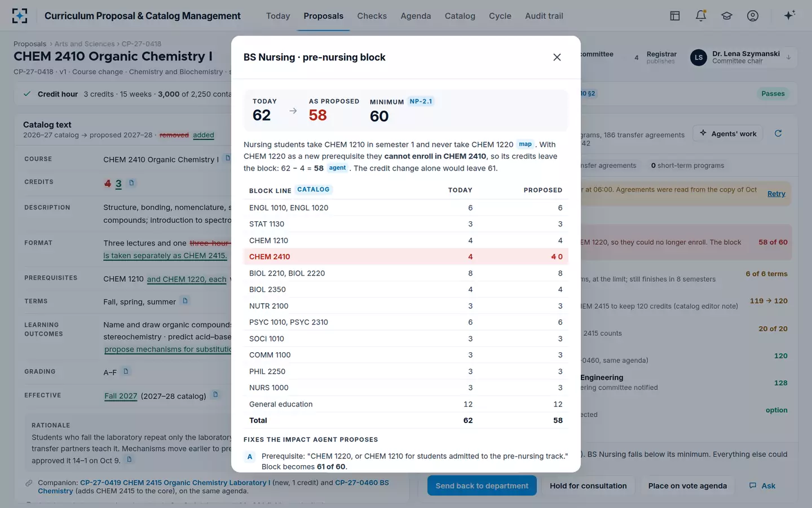The width and height of the screenshot is (812, 508).
Task: Click the document icon next to A–F grading
Action: [126, 371]
